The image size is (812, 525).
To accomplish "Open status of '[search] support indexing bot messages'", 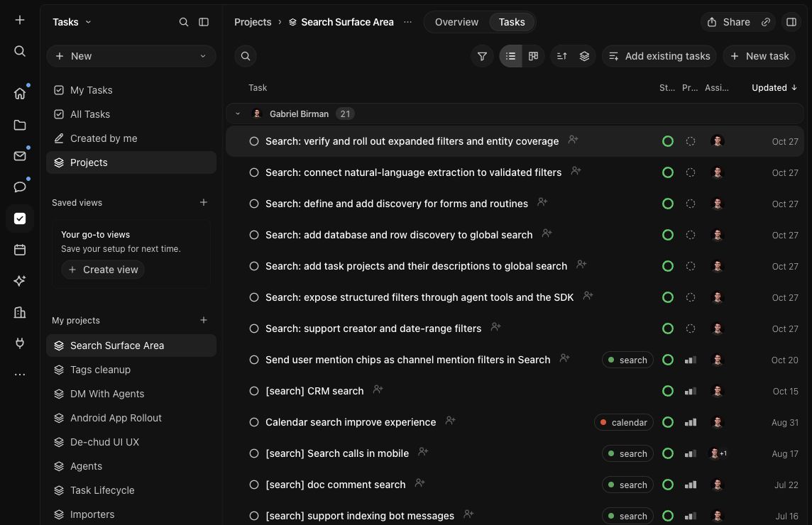I will [668, 516].
